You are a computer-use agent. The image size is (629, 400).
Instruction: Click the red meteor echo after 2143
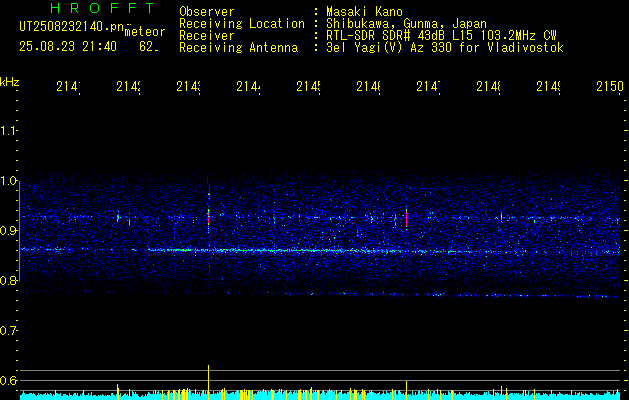(x=209, y=220)
